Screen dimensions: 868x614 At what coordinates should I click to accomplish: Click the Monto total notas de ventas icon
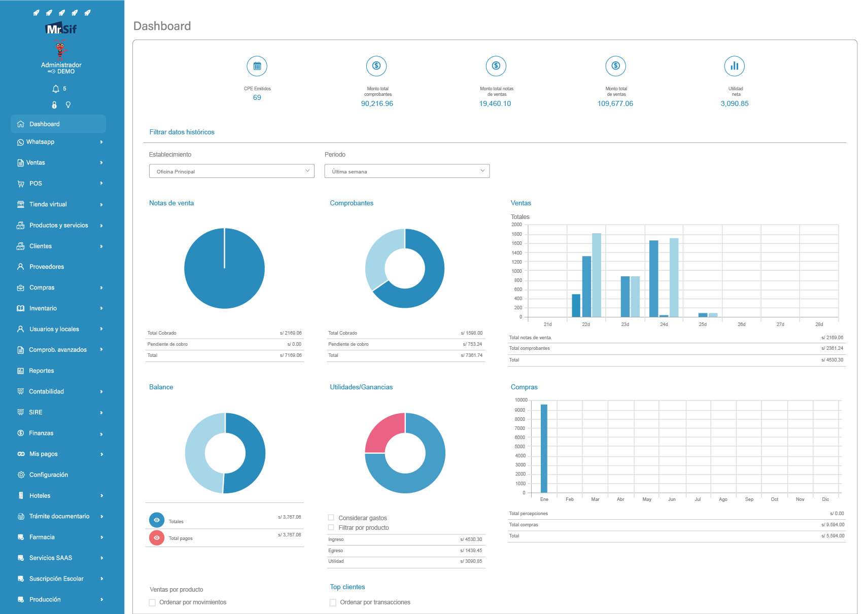pos(496,66)
